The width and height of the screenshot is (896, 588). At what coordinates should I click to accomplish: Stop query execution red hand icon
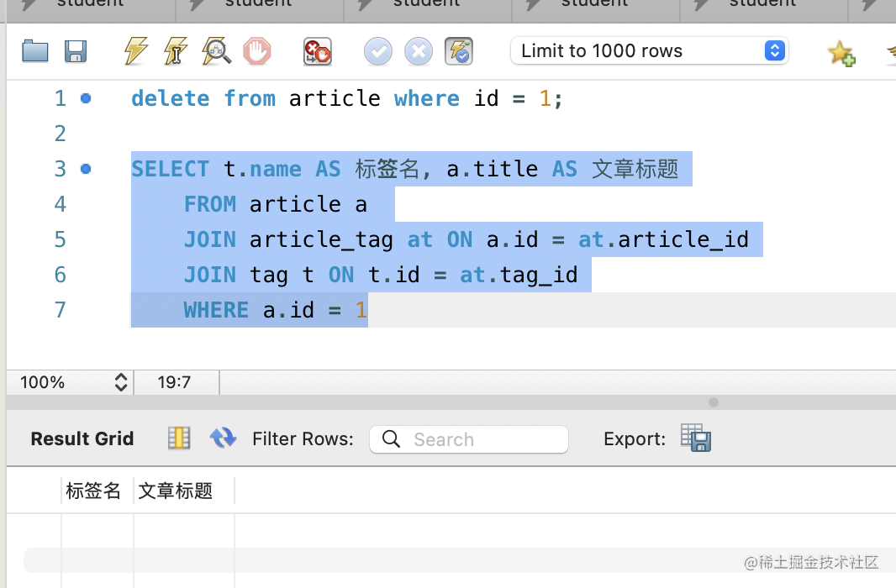257,51
